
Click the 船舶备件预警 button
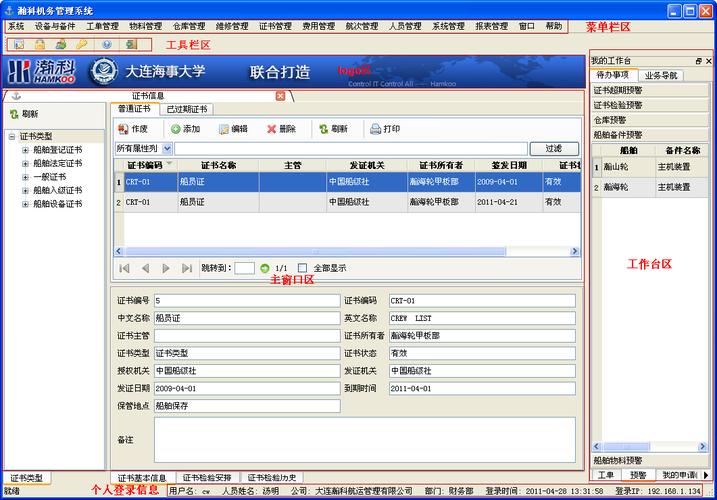[650, 135]
